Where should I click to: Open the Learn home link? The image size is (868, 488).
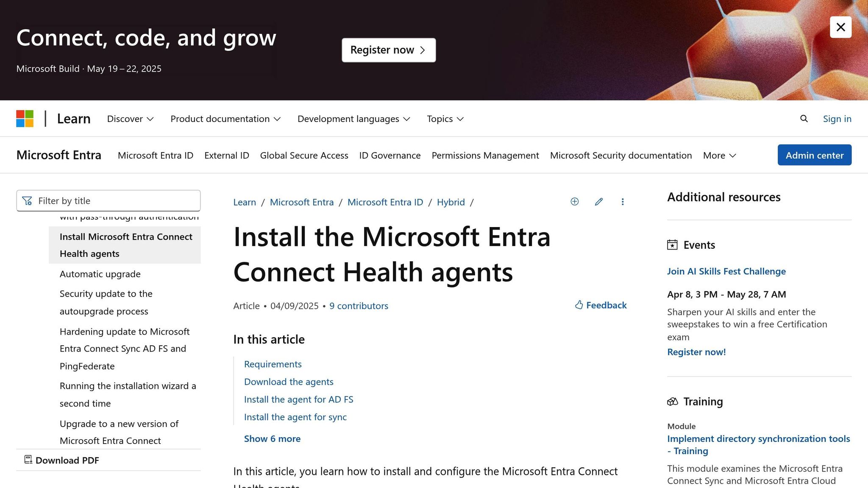74,119
